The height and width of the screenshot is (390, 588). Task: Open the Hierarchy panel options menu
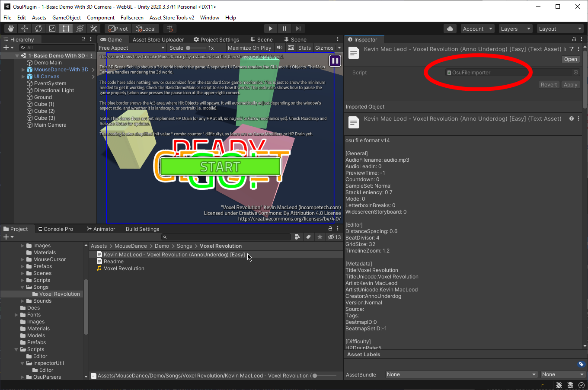[91, 39]
